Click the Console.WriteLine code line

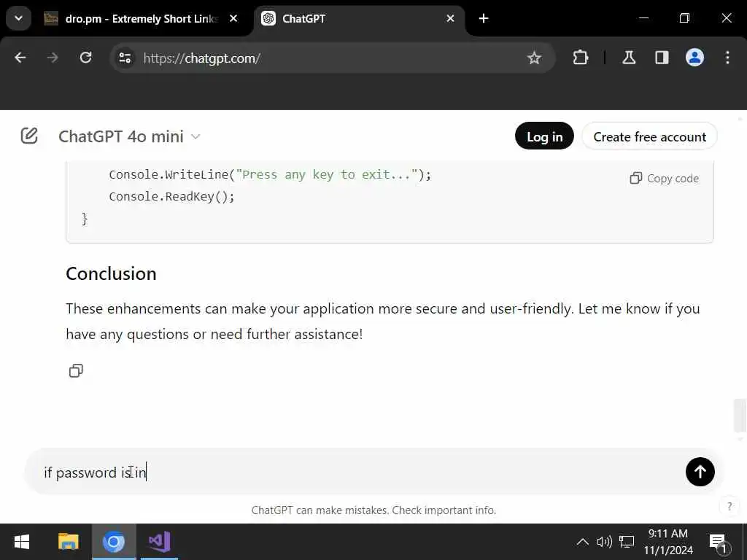[x=270, y=174]
